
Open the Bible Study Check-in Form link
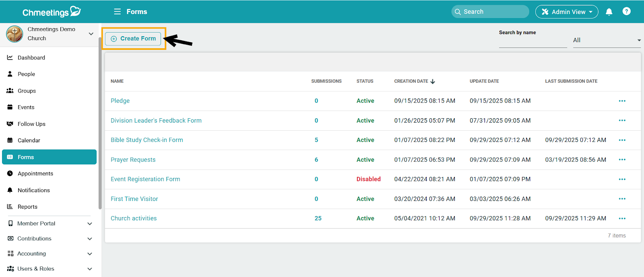pos(147,140)
